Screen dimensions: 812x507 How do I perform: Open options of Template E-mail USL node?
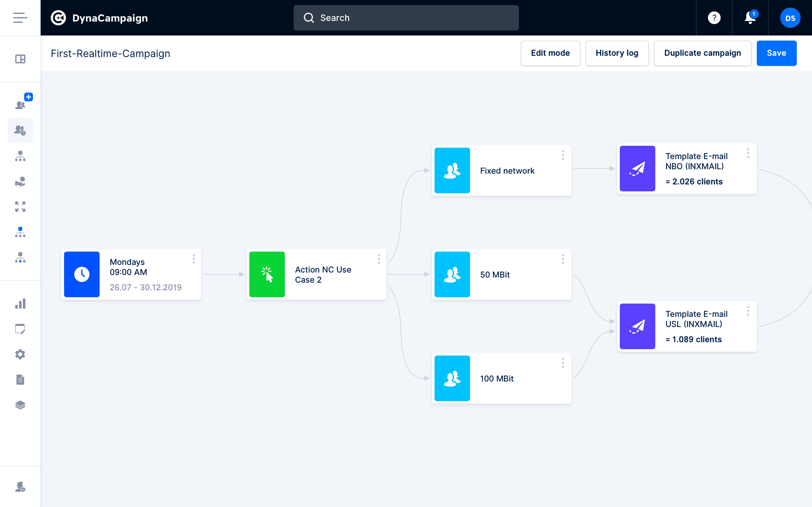[748, 311]
